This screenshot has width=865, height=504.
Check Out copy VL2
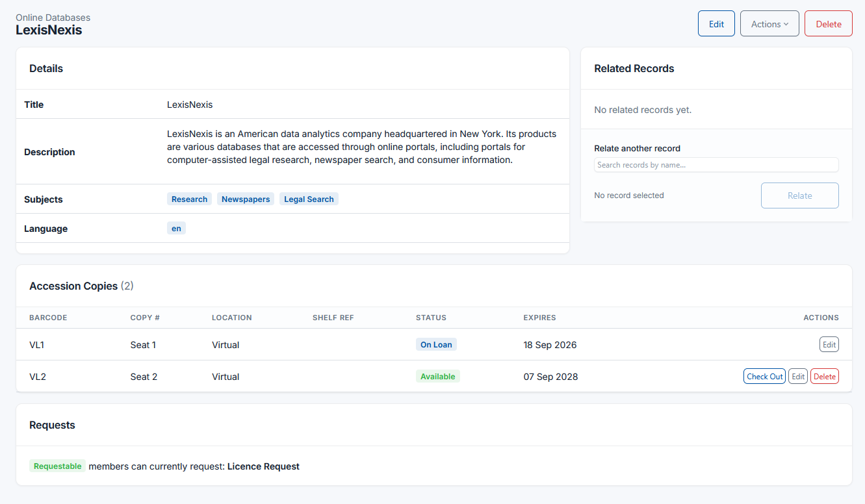pyautogui.click(x=764, y=377)
